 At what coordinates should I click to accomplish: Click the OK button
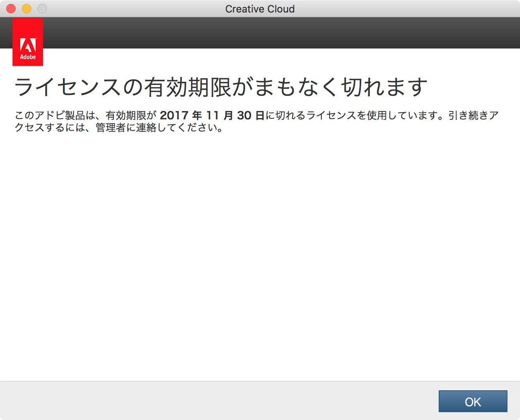click(x=473, y=401)
